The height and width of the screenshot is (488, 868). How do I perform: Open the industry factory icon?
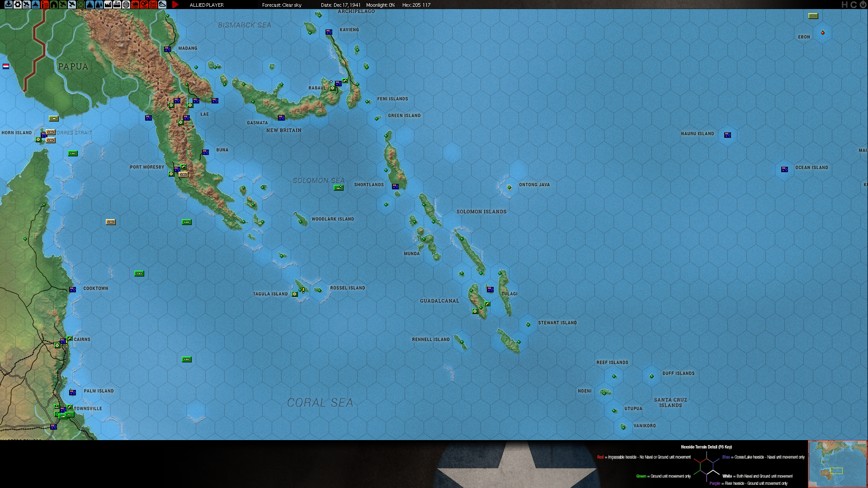point(108,5)
